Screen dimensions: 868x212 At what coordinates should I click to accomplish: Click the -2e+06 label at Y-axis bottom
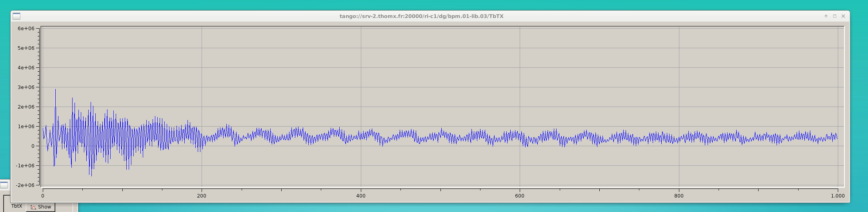click(x=25, y=185)
